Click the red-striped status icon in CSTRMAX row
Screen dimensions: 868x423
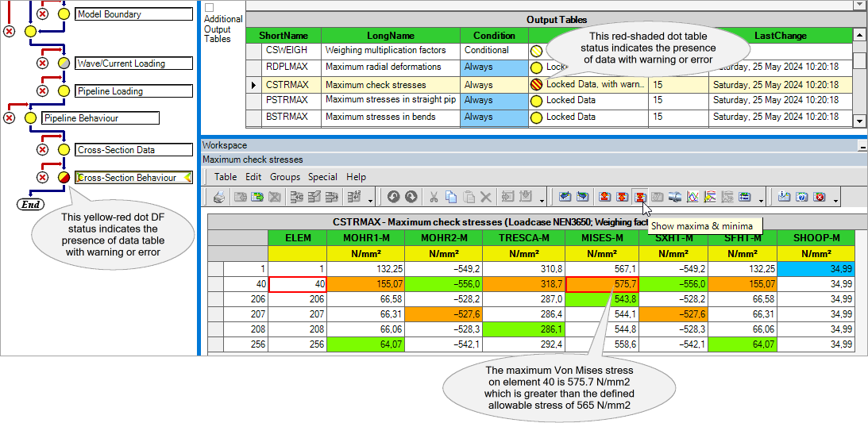(536, 84)
